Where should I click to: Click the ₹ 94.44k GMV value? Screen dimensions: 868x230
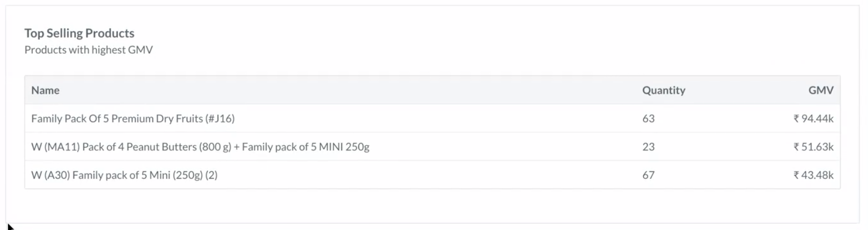(x=813, y=118)
